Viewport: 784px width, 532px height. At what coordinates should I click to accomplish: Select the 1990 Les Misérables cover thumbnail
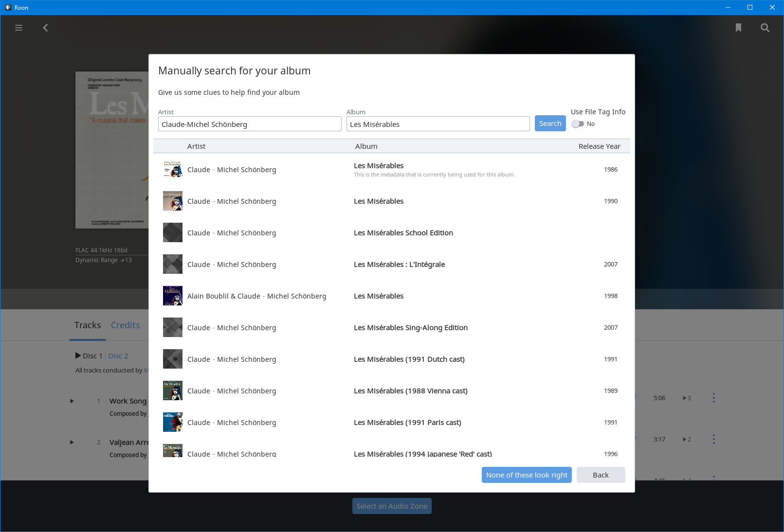click(173, 201)
